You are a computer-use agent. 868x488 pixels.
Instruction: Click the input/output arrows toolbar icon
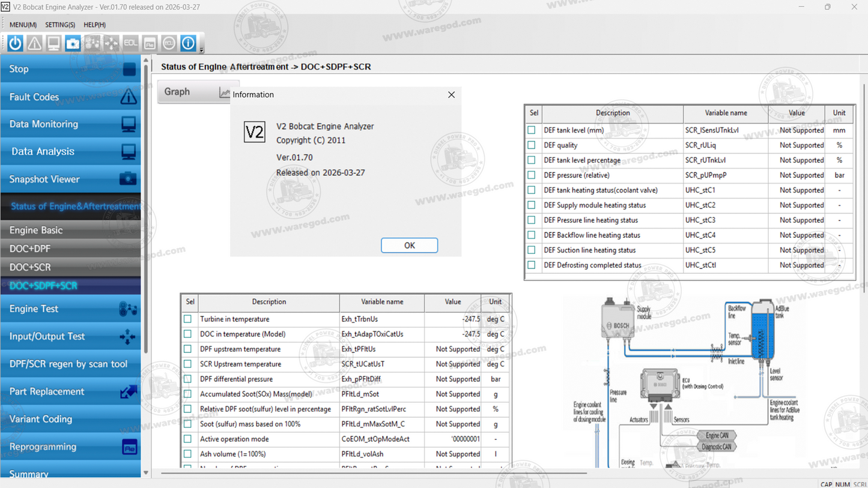(x=111, y=43)
